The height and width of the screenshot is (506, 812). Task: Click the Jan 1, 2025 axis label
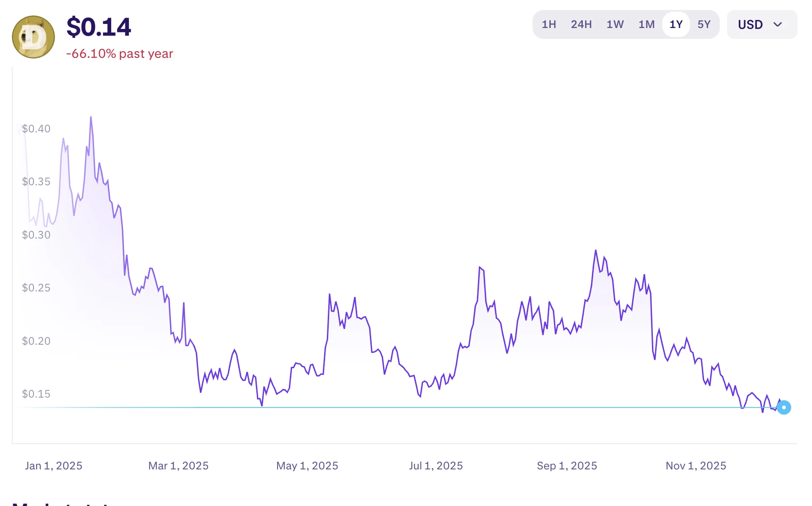click(x=53, y=466)
